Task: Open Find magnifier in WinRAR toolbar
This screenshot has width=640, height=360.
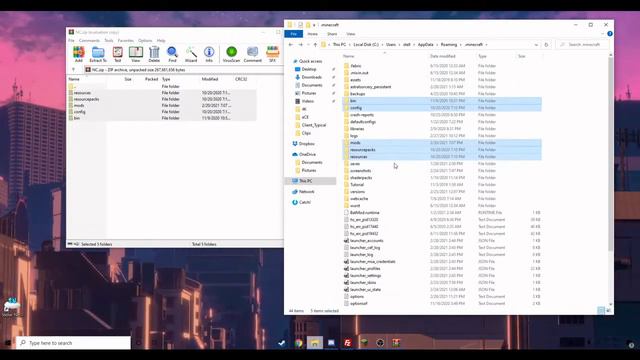Action: pyautogui.click(x=172, y=54)
